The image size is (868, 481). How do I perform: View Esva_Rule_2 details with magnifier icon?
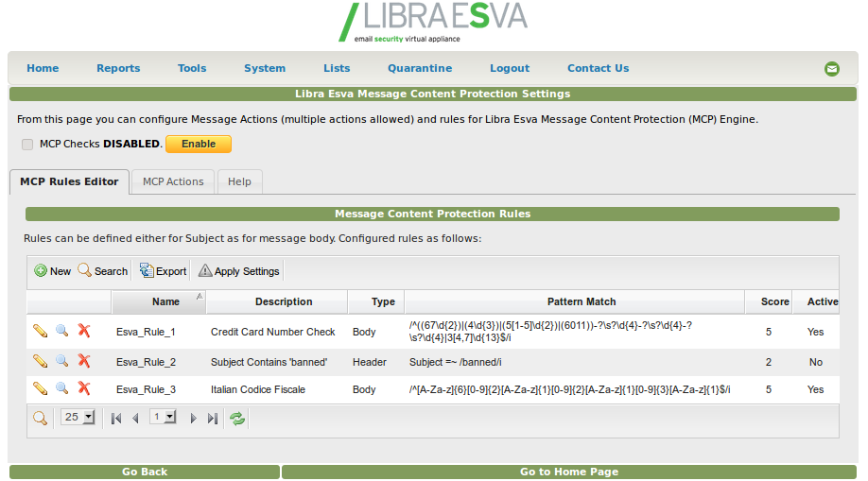[x=62, y=361]
